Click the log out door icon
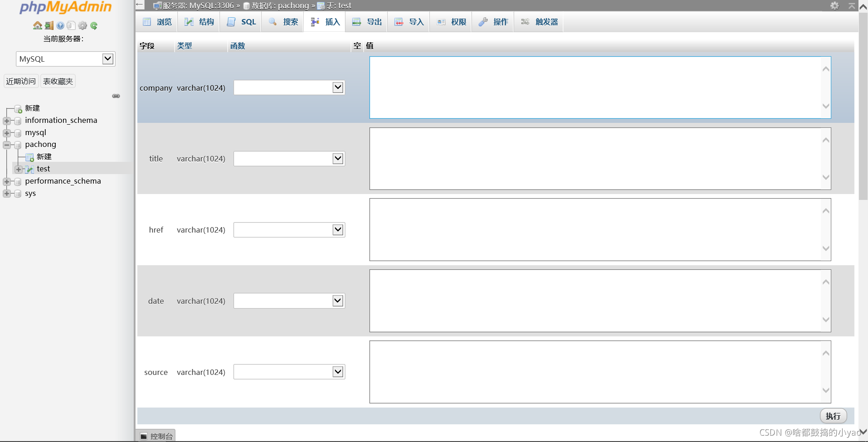 pyautogui.click(x=49, y=26)
